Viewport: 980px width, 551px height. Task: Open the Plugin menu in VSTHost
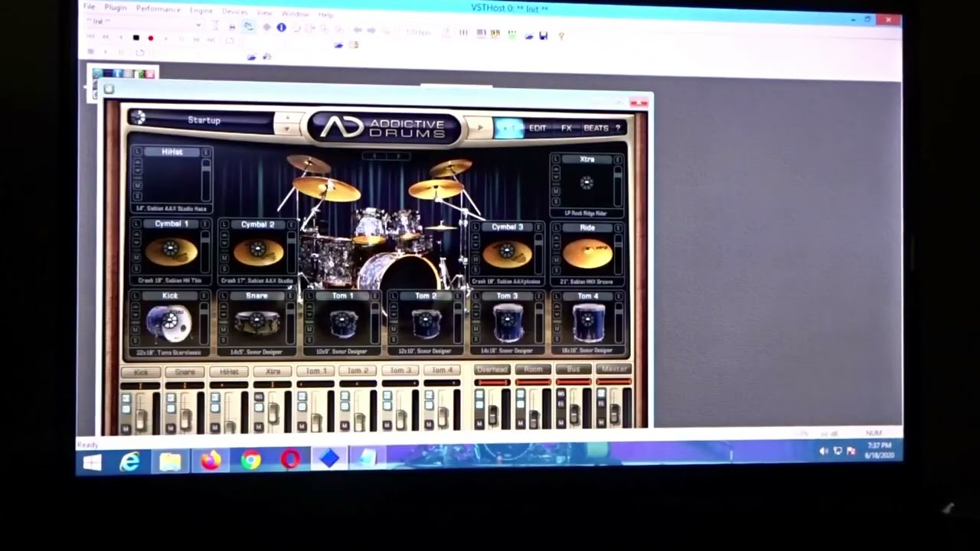click(x=116, y=8)
